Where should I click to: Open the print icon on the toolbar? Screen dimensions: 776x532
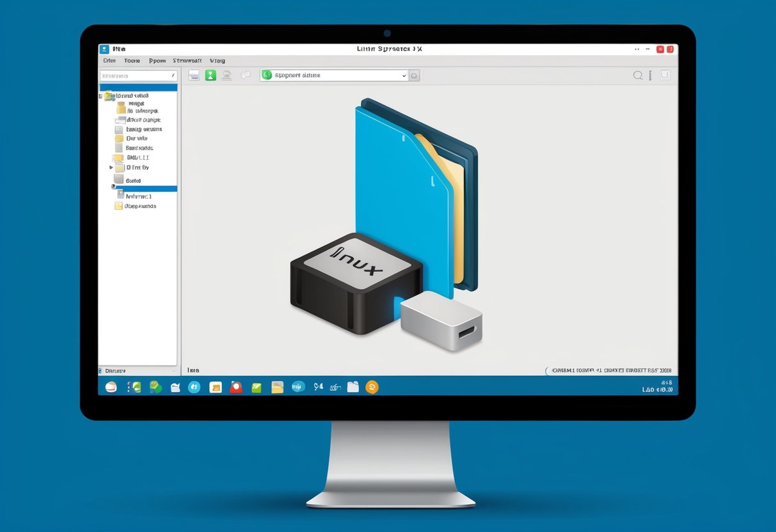(226, 75)
